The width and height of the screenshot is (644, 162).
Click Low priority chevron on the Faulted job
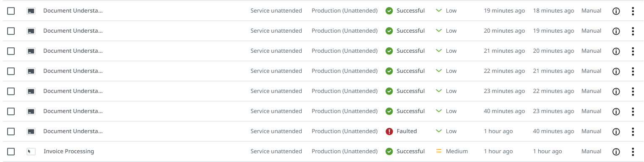(x=439, y=131)
